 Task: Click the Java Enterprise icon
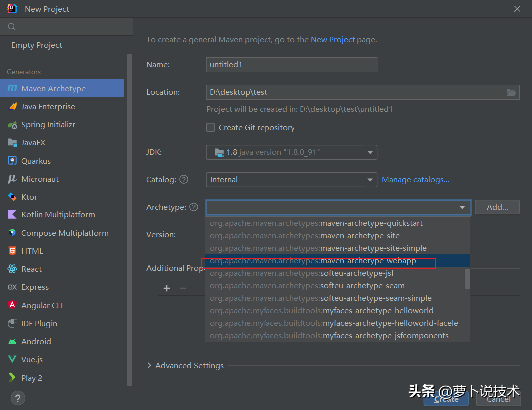[12, 106]
